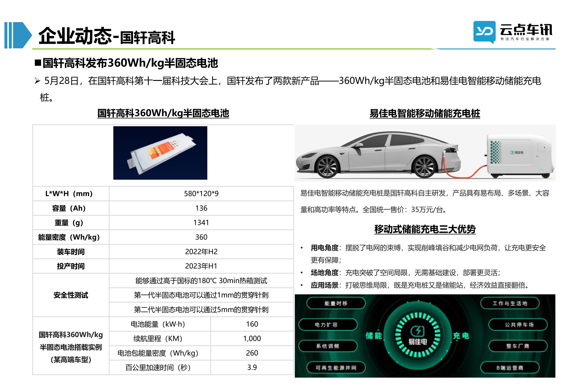Click underlined heading 移动式储能充电三大优势

coord(425,229)
